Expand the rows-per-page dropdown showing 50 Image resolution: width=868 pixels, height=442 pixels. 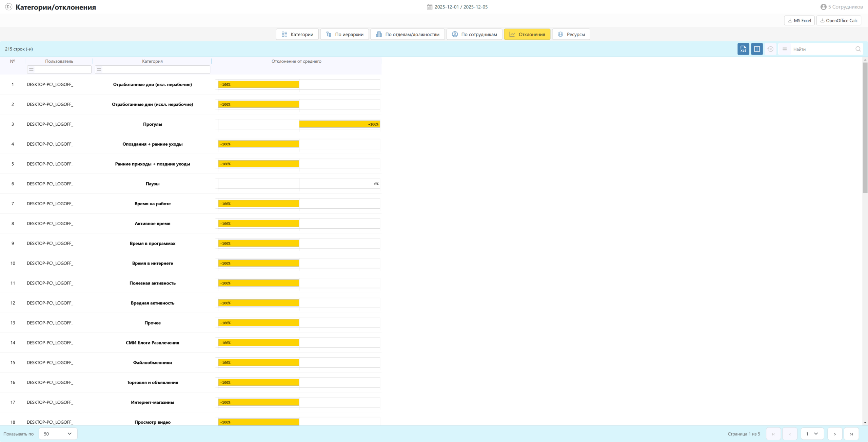[x=58, y=434]
